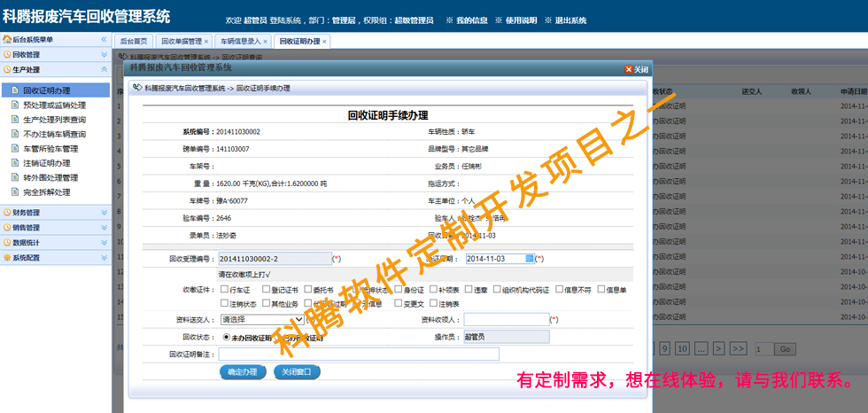Click the document icon beside 转外围处理管理
The height and width of the screenshot is (413, 868).
pyautogui.click(x=15, y=178)
